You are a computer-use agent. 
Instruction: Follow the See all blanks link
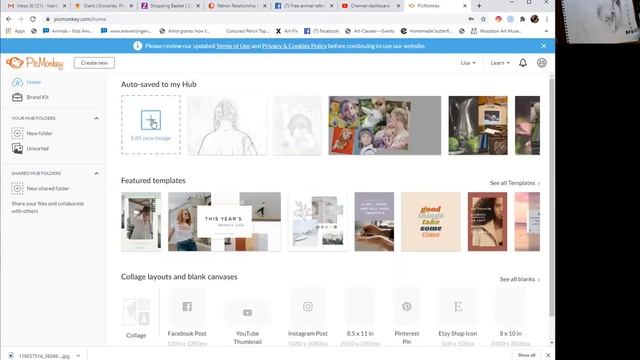tap(520, 279)
